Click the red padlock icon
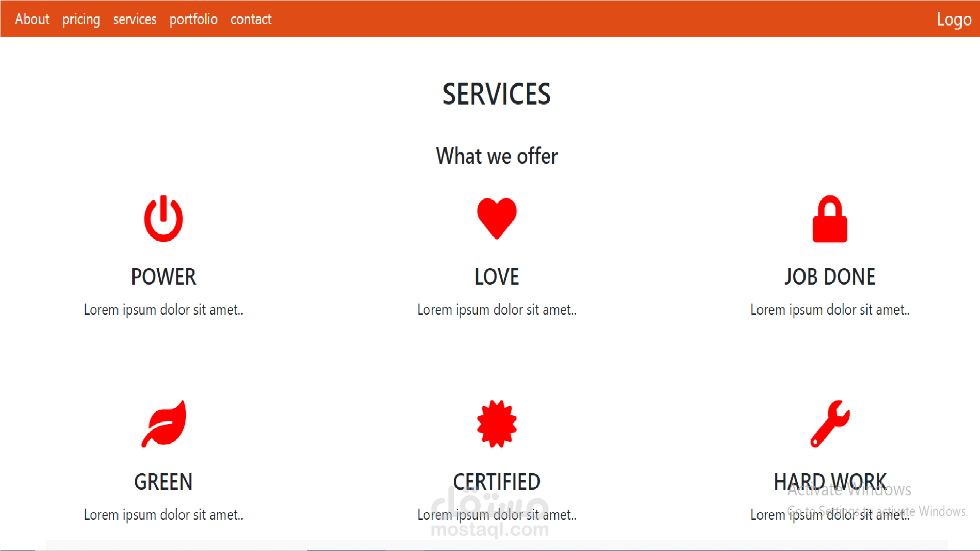This screenshot has height=551, width=980. point(829,219)
